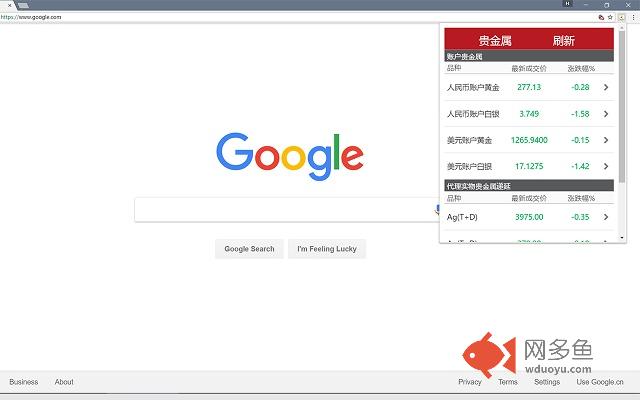Click the change value -0.28

pyautogui.click(x=580, y=87)
